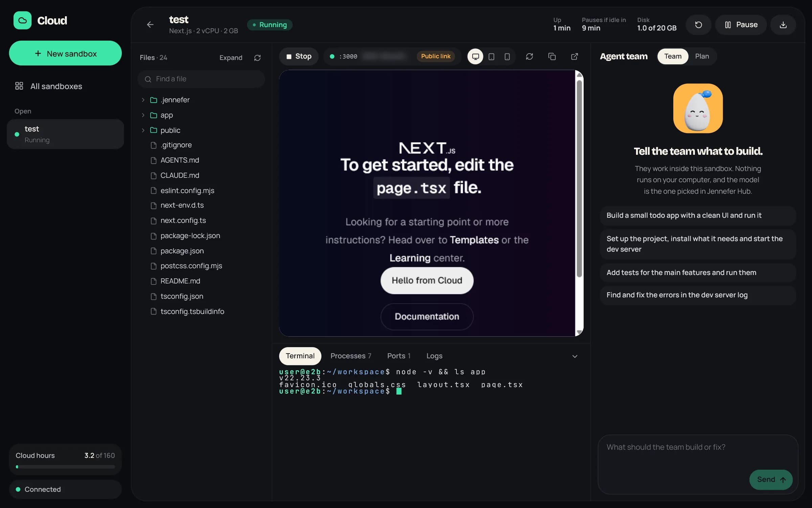Click the search icon in Find a file

(148, 79)
